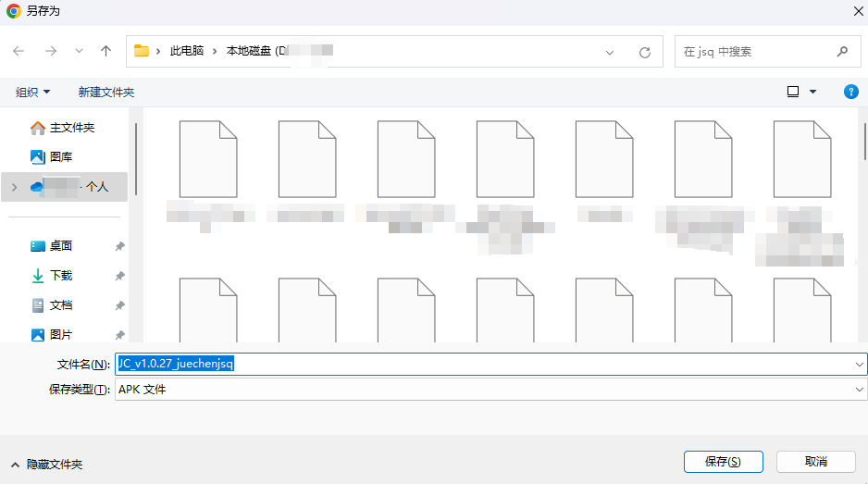Expand the address bar history dropdown
The width and height of the screenshot is (868, 484).
click(610, 52)
